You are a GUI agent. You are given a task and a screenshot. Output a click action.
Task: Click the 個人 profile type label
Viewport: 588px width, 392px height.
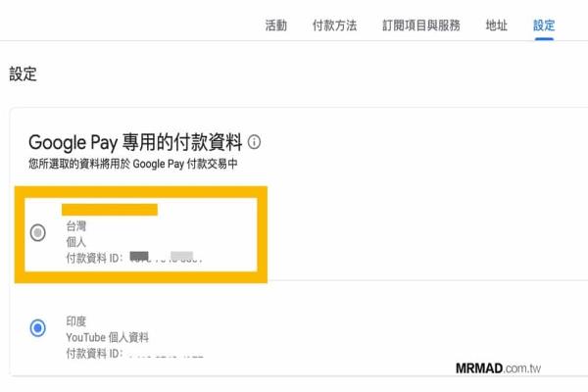76,242
